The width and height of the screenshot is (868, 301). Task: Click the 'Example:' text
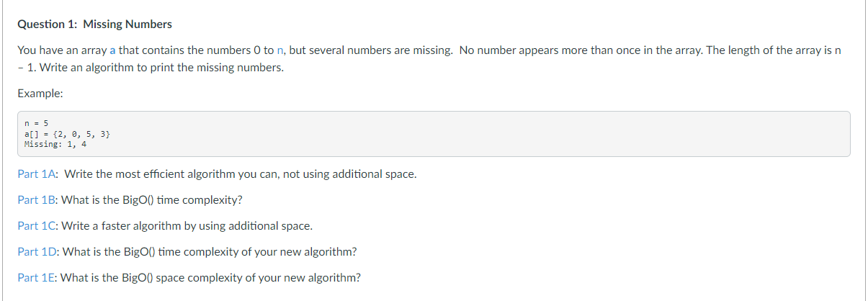click(x=40, y=94)
